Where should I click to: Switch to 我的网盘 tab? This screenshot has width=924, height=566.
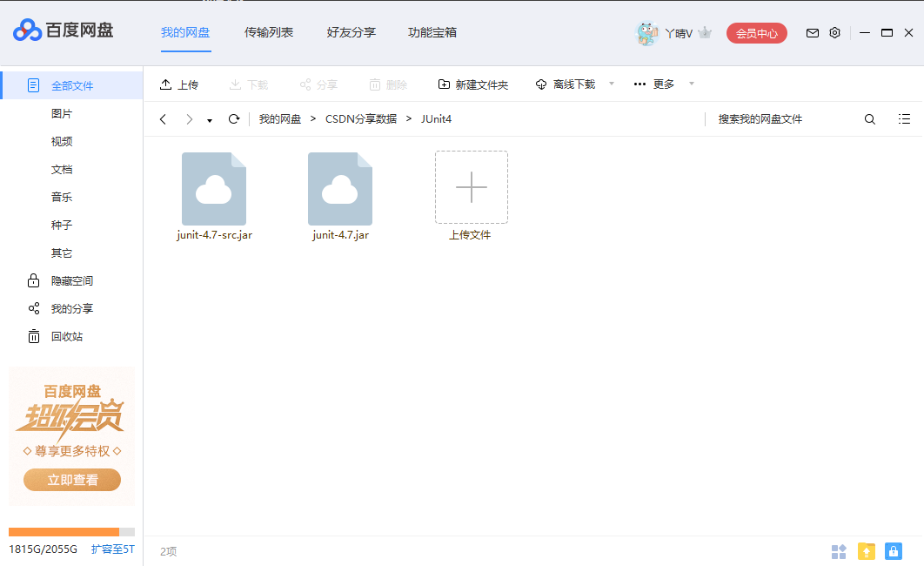point(185,32)
